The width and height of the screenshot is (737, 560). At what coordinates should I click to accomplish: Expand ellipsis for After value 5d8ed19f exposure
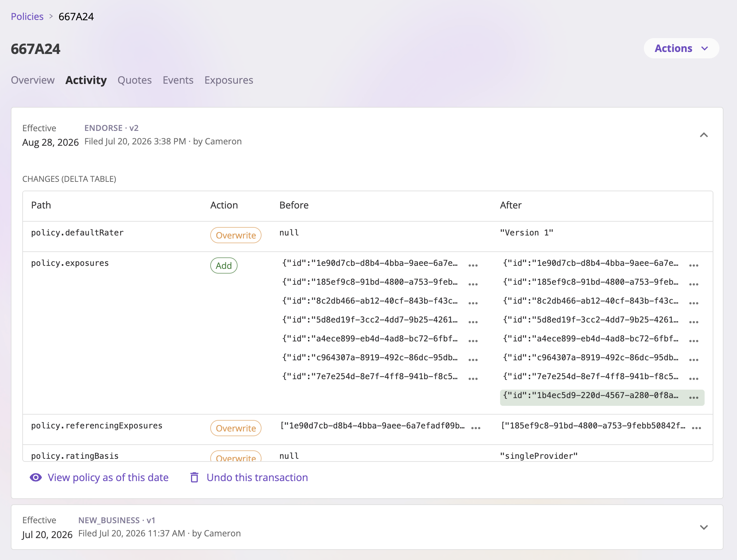click(694, 322)
